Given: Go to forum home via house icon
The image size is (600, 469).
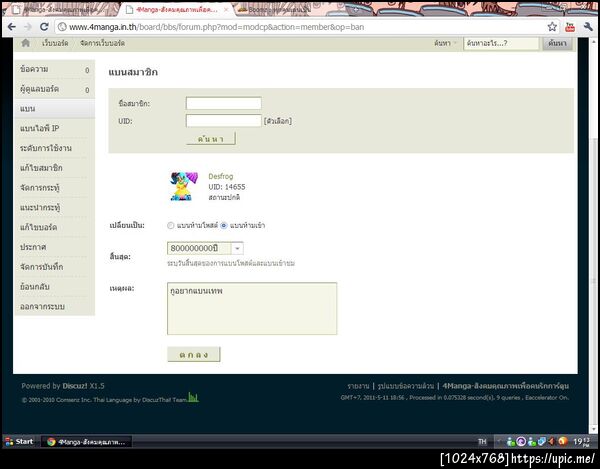Looking at the screenshot, I should pos(26,43).
